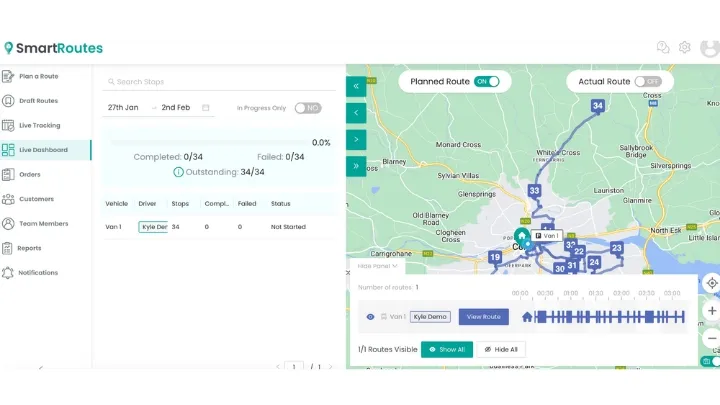Screen dimensions: 720x405
Task: Expand panel fully with double-right arrow
Action: pos(356,166)
